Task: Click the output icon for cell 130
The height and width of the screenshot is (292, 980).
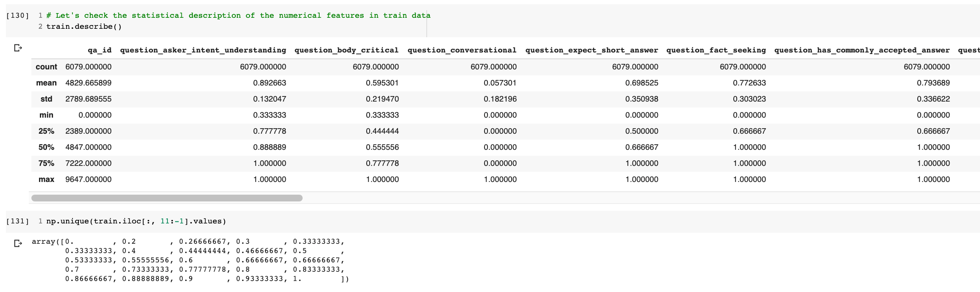Action: pyautogui.click(x=18, y=48)
